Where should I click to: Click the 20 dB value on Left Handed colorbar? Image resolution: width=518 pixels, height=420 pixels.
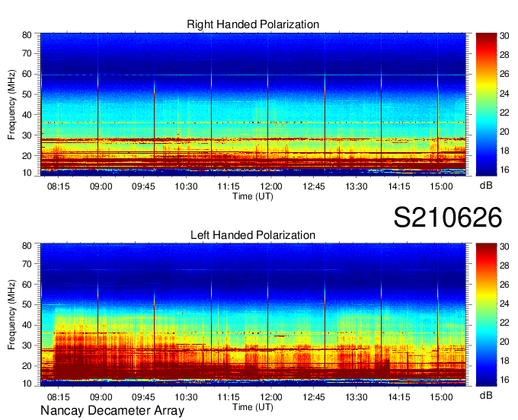coord(504,342)
